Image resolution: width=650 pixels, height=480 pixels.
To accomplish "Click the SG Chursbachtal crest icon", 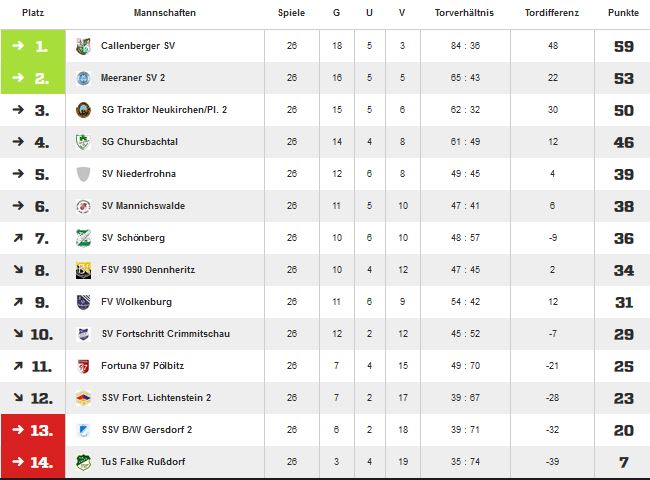I will pyautogui.click(x=83, y=142).
